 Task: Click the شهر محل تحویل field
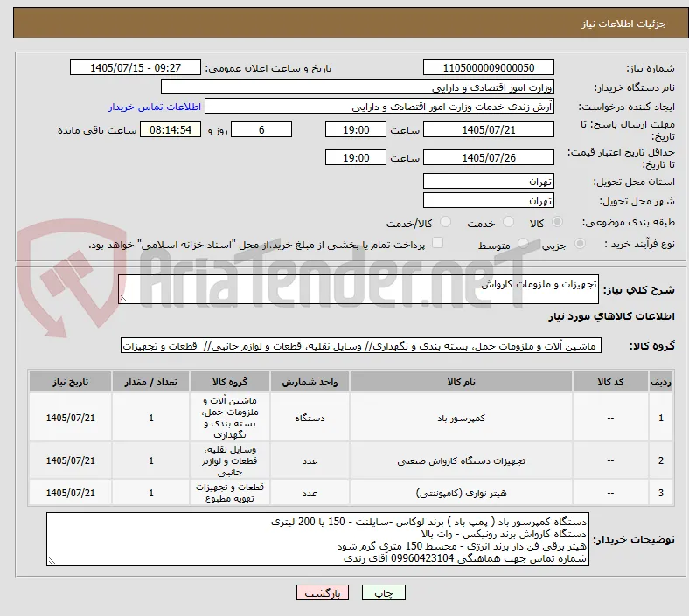(x=488, y=201)
